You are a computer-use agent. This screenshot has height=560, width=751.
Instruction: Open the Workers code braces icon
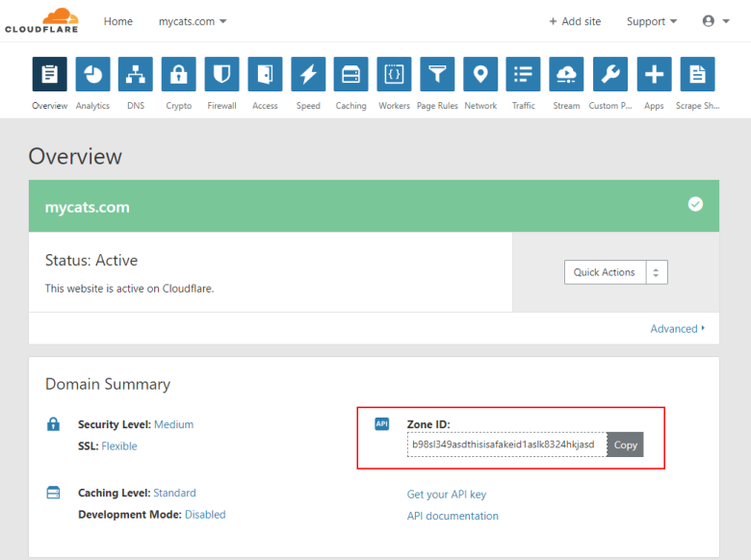click(x=394, y=74)
